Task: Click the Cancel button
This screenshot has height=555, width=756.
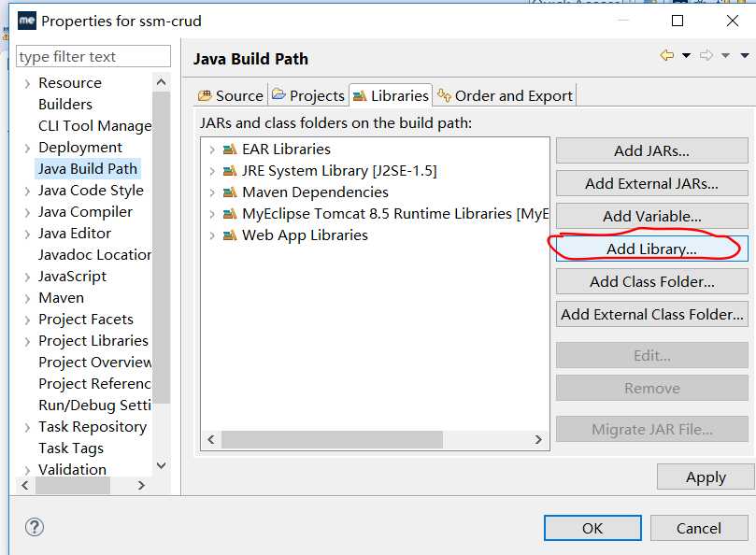Action: [699, 528]
